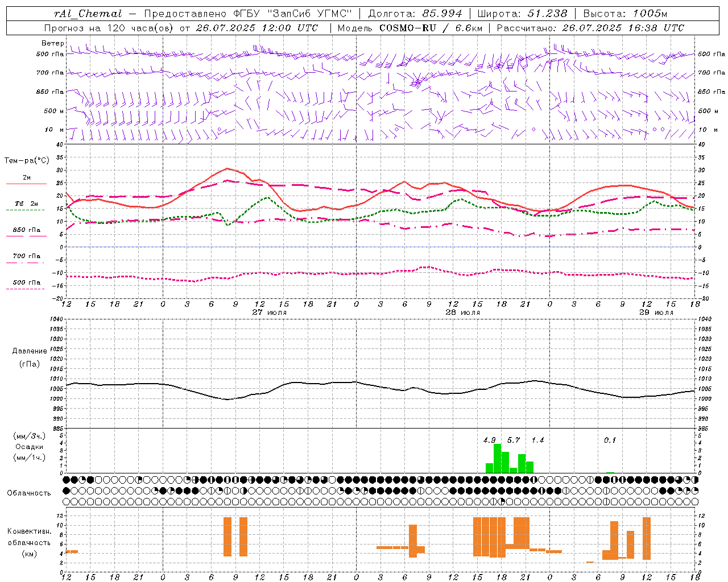728x582 pixels.
Task: Click the Рассчитано: 26.07.2025 16:38 UTC text
Action: pyautogui.click(x=590, y=28)
